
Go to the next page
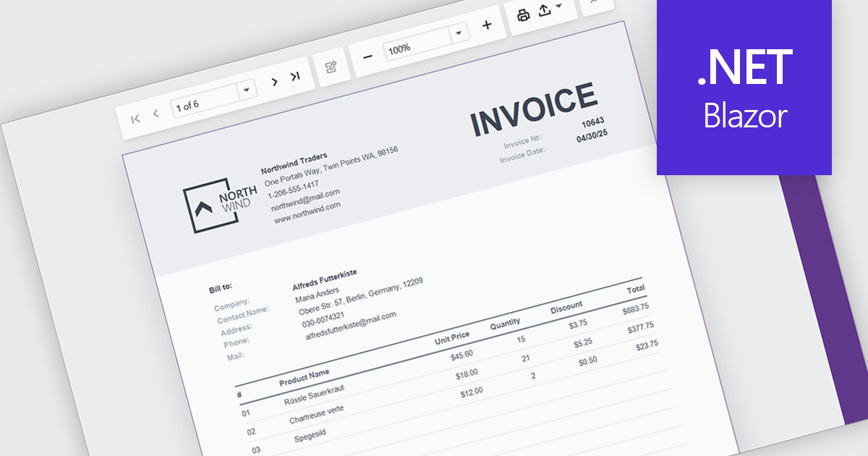[x=274, y=82]
